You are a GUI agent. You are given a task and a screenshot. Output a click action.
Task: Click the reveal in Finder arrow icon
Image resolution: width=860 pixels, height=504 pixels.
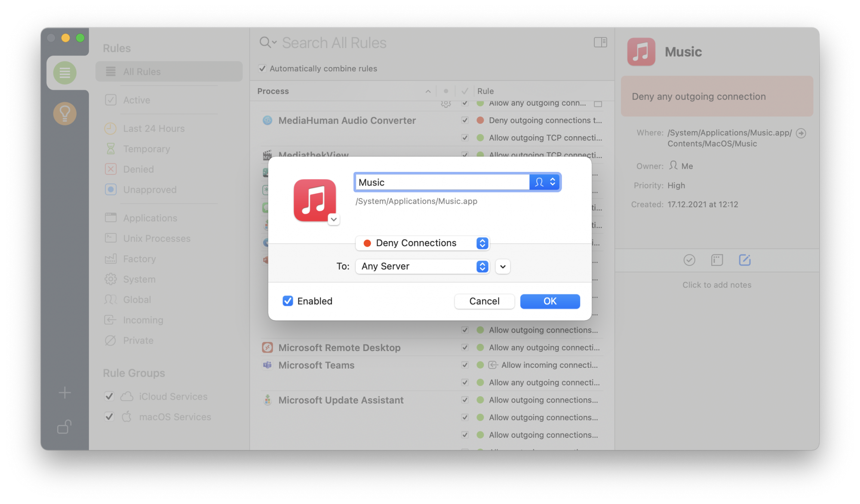coord(801,133)
